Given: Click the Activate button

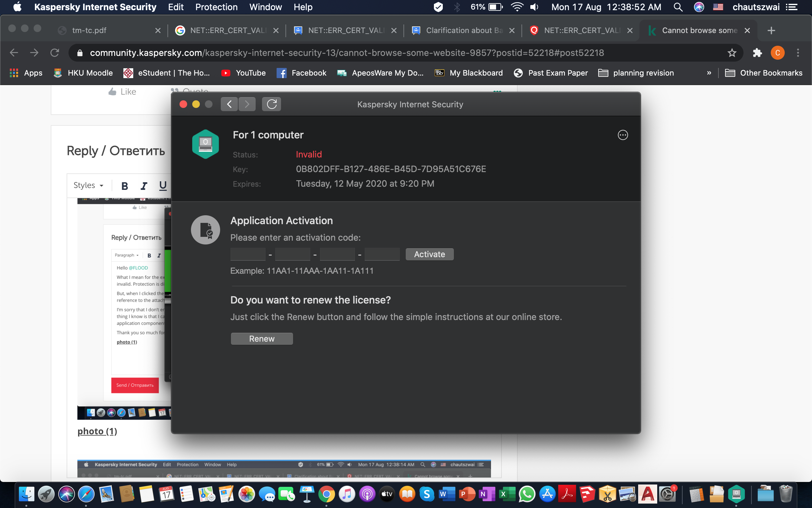Looking at the screenshot, I should (x=429, y=254).
